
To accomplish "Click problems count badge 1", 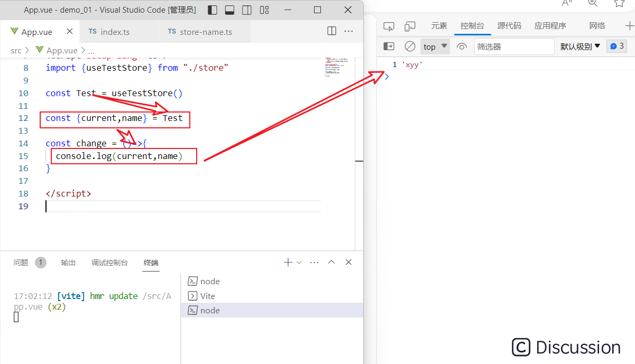I will tap(41, 263).
